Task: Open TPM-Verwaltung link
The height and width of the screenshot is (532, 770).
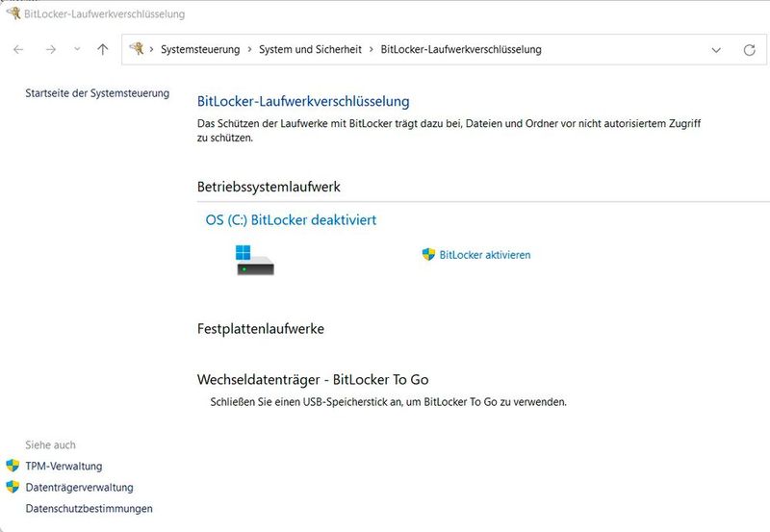Action: click(x=64, y=467)
